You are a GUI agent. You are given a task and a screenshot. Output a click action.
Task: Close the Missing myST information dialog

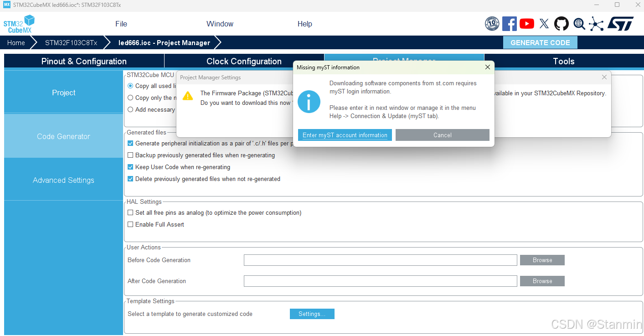[x=488, y=67]
